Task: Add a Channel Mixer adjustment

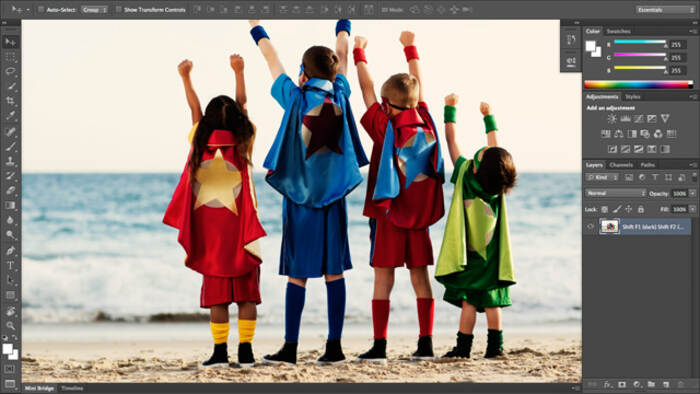Action: [x=658, y=134]
